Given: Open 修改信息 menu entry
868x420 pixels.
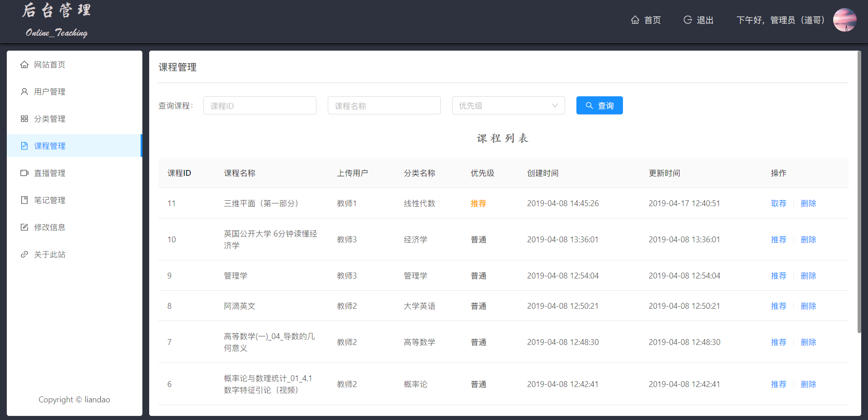Looking at the screenshot, I should [x=75, y=227].
